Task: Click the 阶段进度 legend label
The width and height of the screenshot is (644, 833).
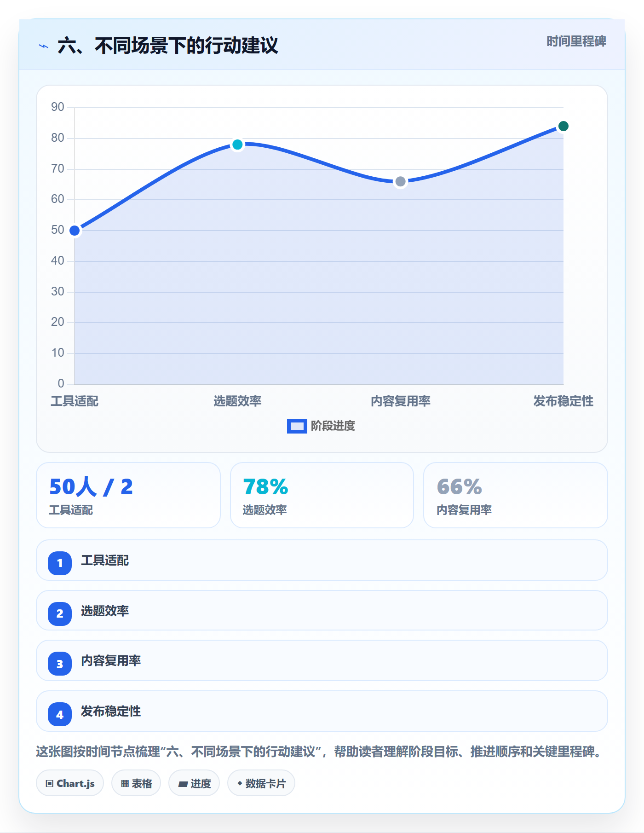Action: tap(333, 426)
